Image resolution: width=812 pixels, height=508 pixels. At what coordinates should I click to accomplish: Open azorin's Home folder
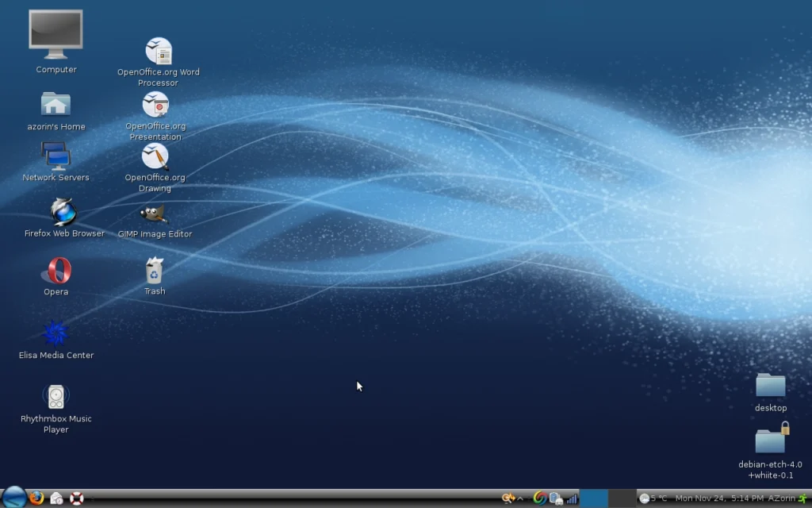pyautogui.click(x=56, y=105)
